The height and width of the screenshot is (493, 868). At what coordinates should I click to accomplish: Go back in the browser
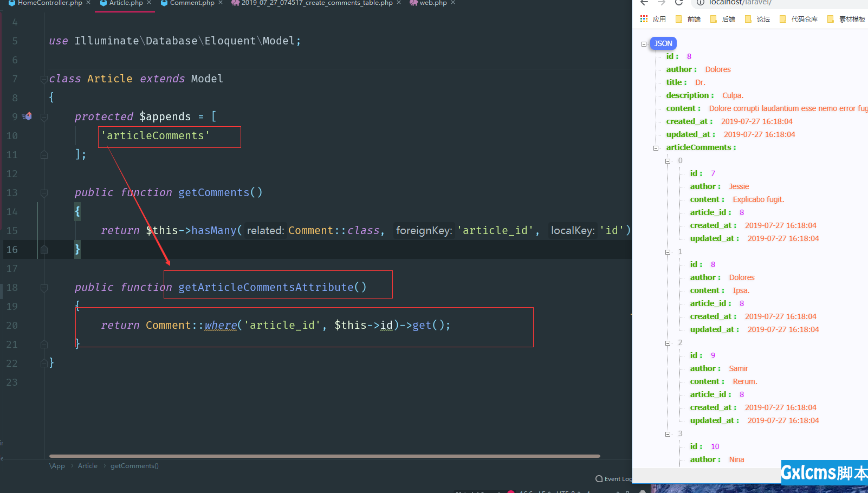pos(644,3)
